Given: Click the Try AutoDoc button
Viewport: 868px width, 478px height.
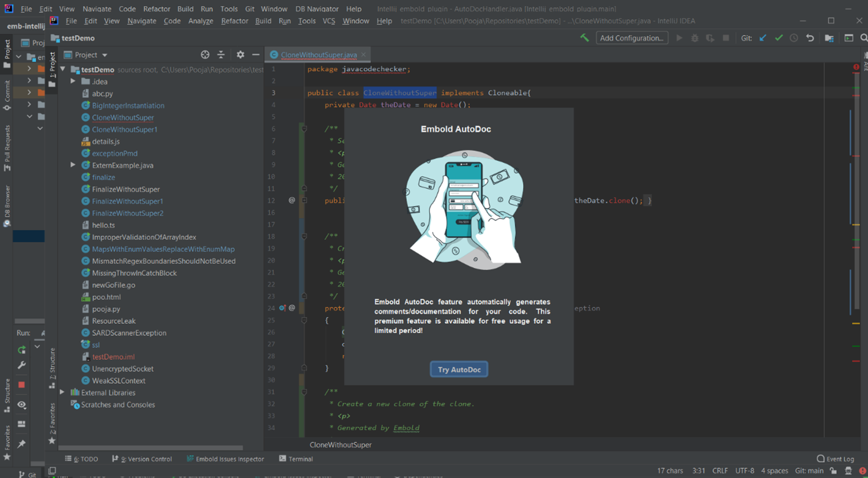Looking at the screenshot, I should pos(459,370).
